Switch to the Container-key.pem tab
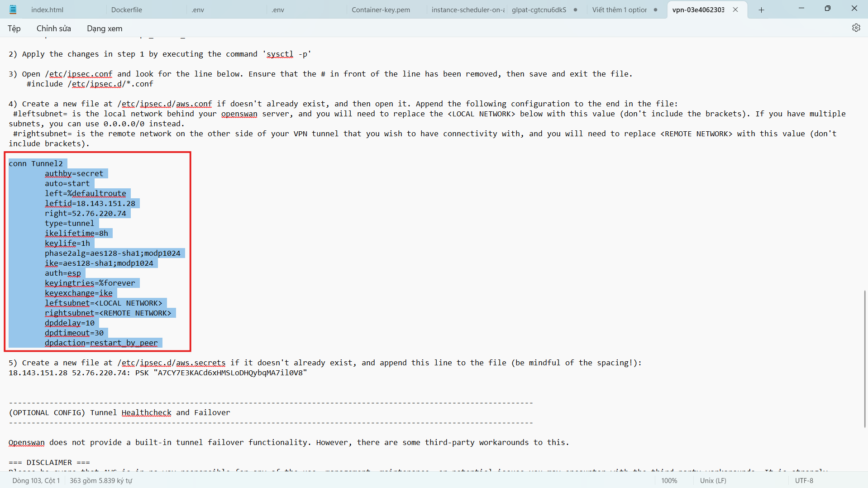Screen dimensions: 868x488 381,10
